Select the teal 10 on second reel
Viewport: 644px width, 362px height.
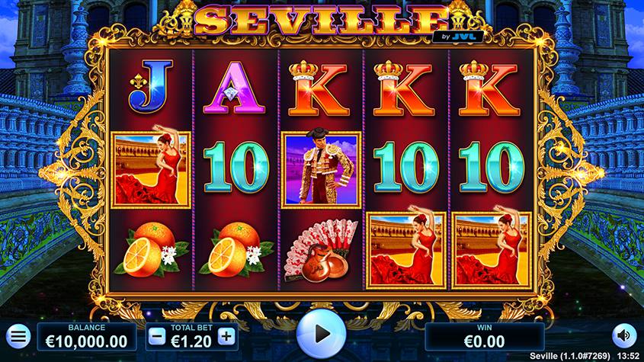click(236, 167)
